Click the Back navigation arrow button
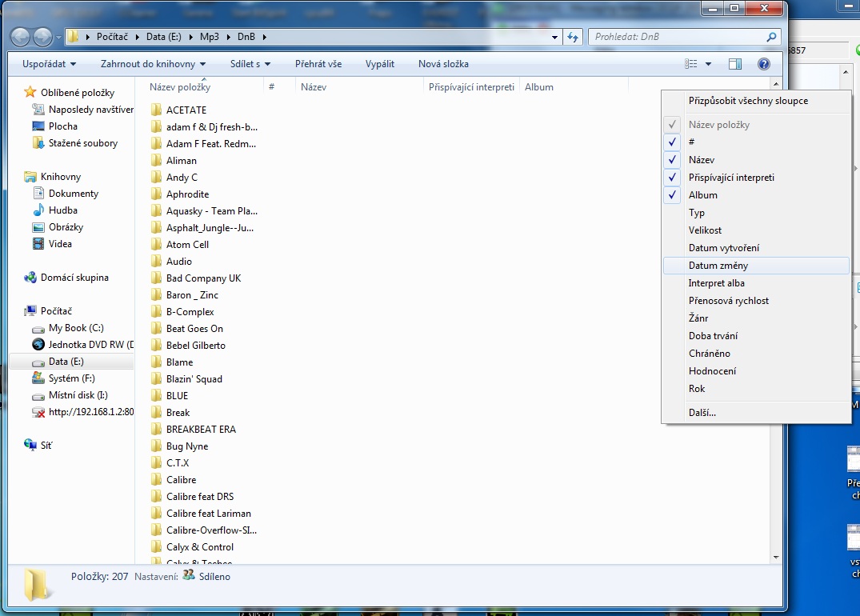The height and width of the screenshot is (616, 860). pos(20,37)
